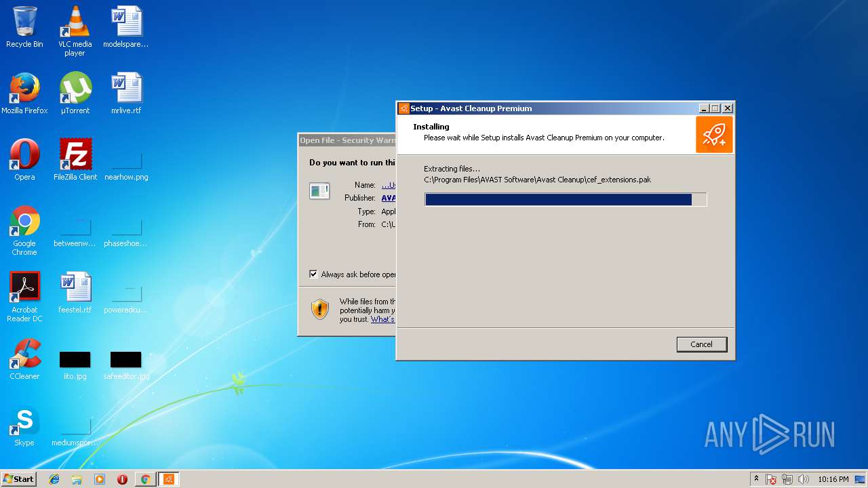Open Windows Media Player taskbar icon
The width and height of the screenshot is (868, 488).
click(100, 479)
